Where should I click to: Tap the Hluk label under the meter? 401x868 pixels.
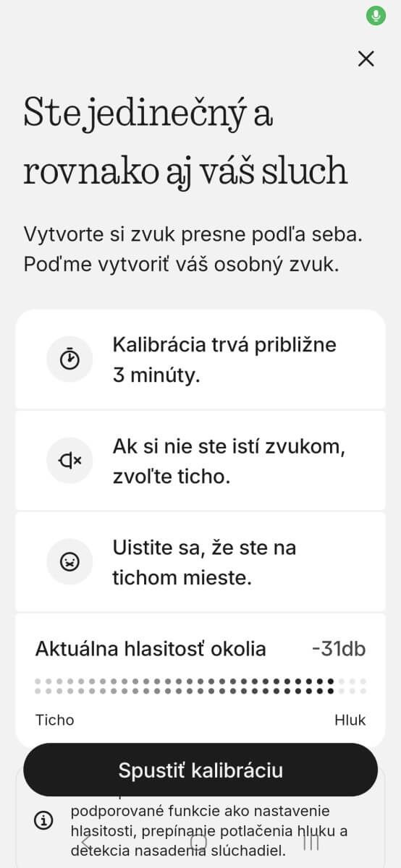point(350,720)
